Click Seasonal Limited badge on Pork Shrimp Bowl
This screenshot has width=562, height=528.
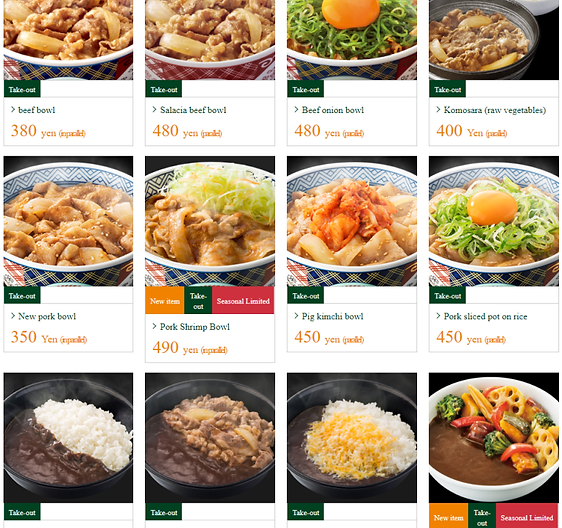click(243, 300)
